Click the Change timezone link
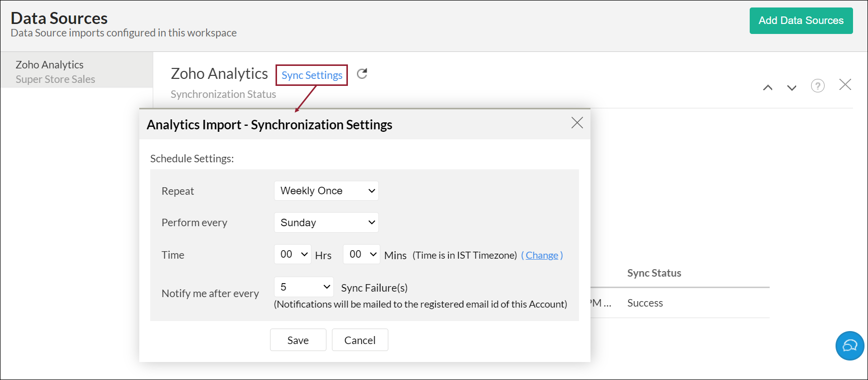Screen dimensions: 868x380 [x=542, y=255]
